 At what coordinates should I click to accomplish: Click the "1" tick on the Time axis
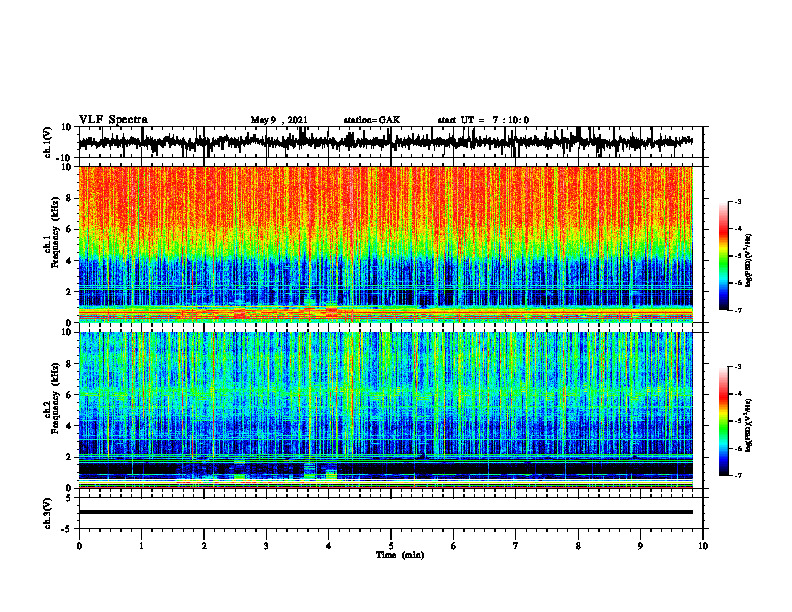(141, 546)
